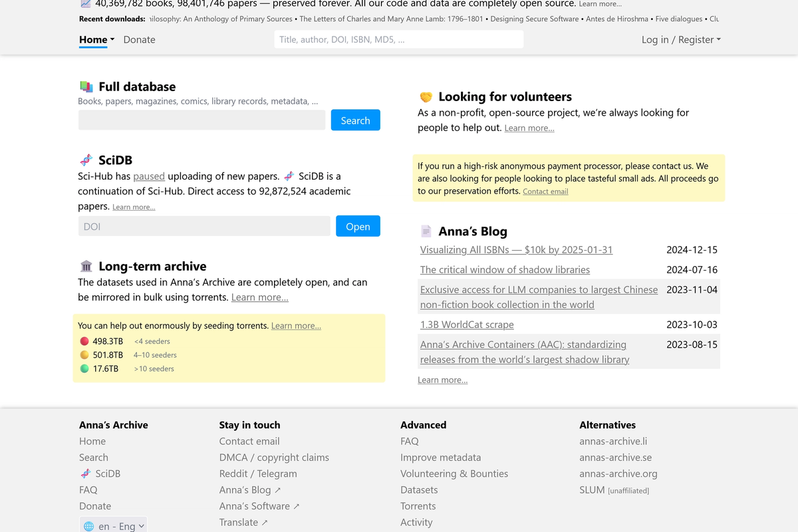Open blog post Visualizing All ISBNs
Image resolution: width=798 pixels, height=532 pixels.
click(x=517, y=250)
